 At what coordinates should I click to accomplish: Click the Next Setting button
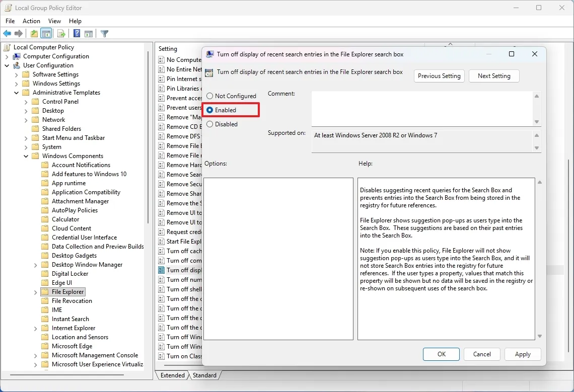[x=493, y=76]
